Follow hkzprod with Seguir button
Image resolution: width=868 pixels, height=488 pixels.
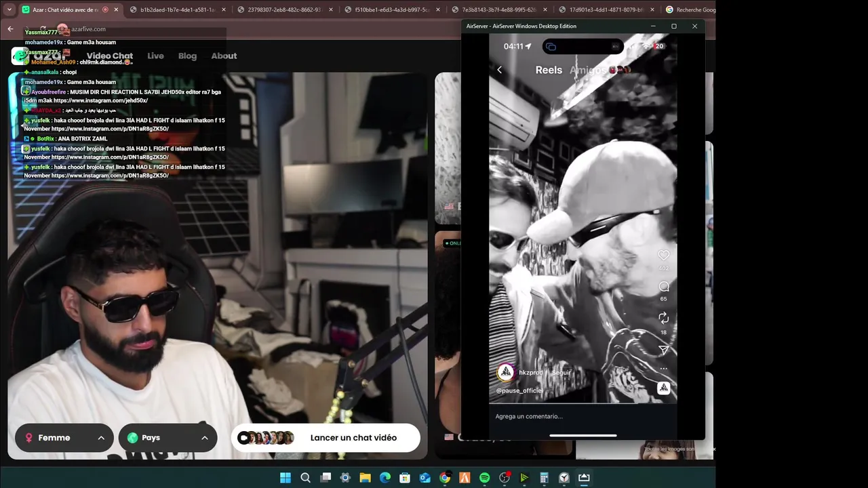pyautogui.click(x=561, y=373)
